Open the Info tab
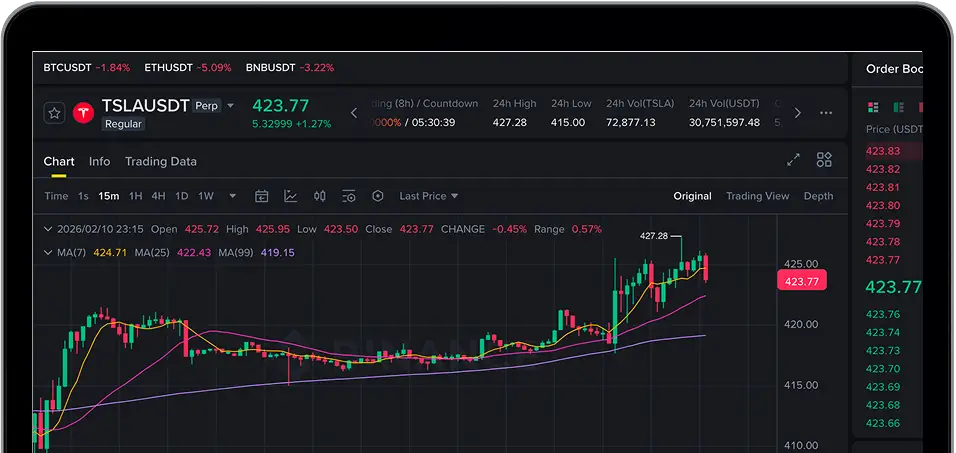This screenshot has width=956, height=453. (99, 162)
